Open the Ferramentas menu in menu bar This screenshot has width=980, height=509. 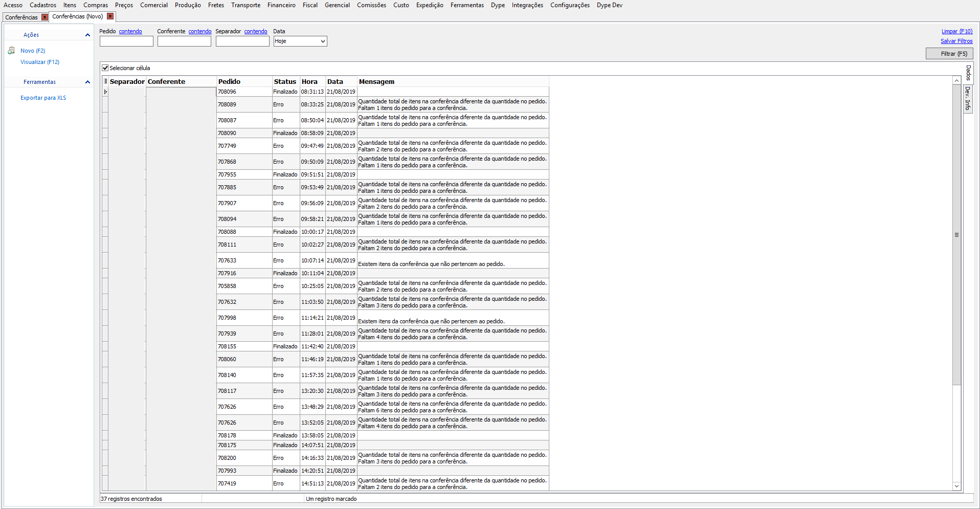[x=467, y=5]
